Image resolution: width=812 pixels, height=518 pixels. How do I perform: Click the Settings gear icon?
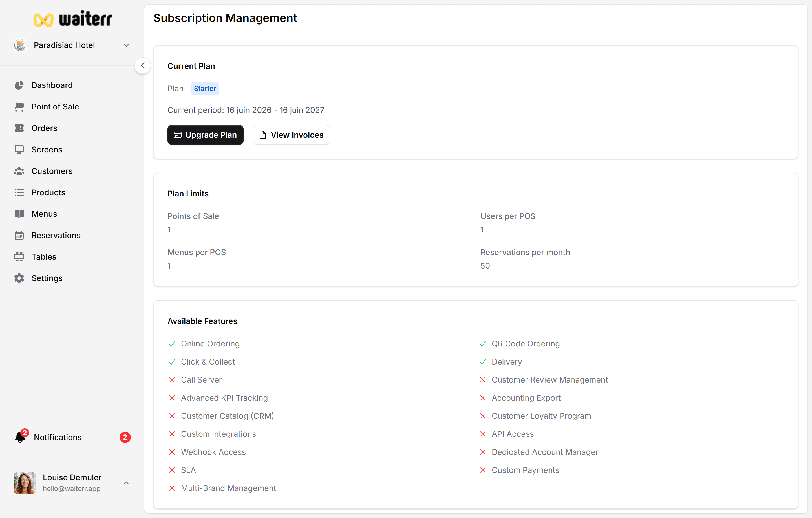tap(19, 278)
